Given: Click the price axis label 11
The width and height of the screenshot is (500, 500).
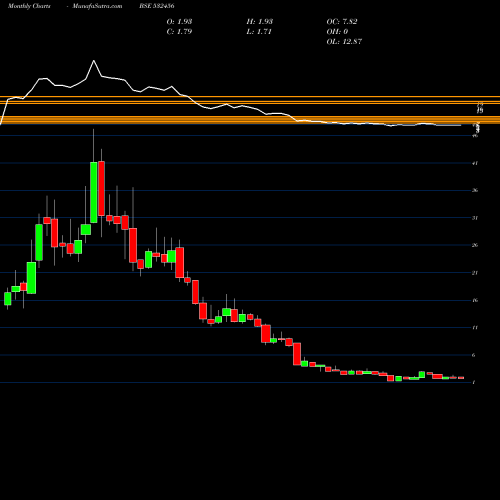Looking at the screenshot, I should 475,327.
